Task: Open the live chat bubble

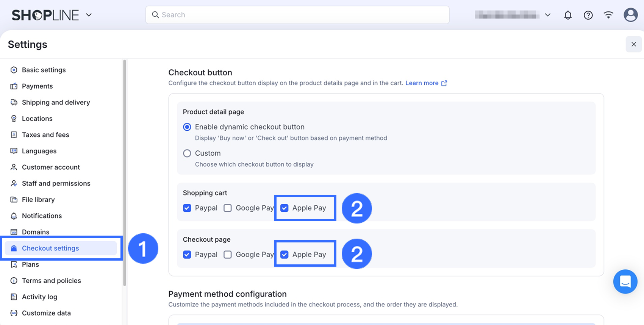Action: tap(625, 281)
